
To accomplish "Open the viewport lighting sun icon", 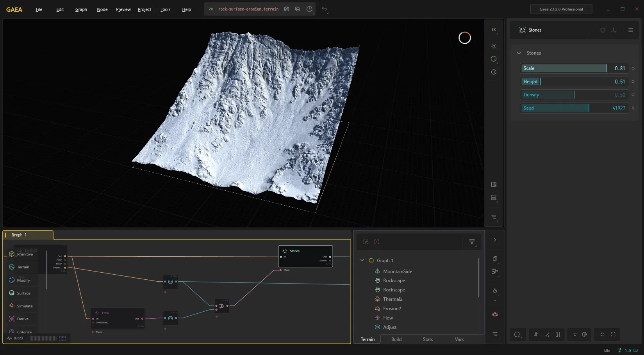I will click(x=494, y=46).
